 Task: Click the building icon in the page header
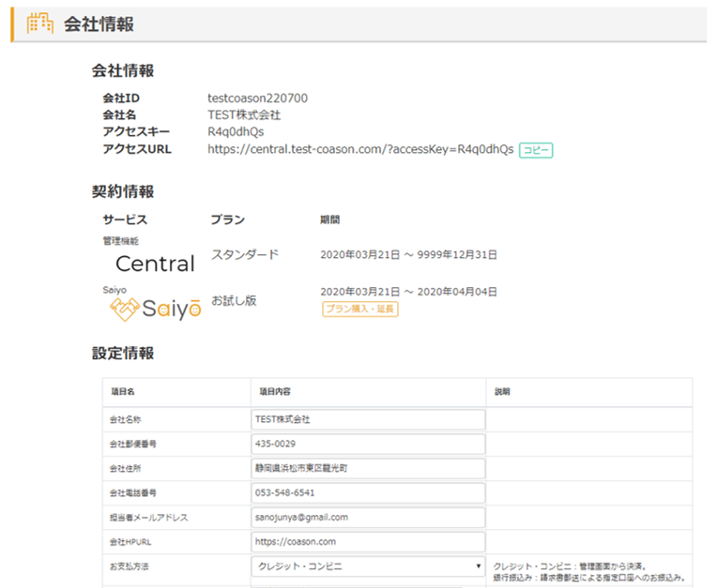(x=39, y=24)
